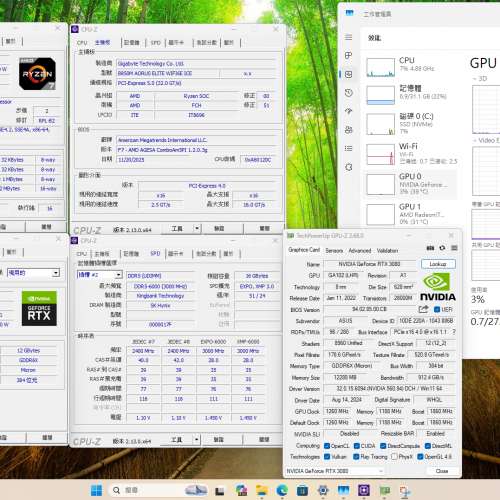The height and width of the screenshot is (500, 500).
Task: Open Task Manager hamburger navigation menu
Action: click(348, 37)
